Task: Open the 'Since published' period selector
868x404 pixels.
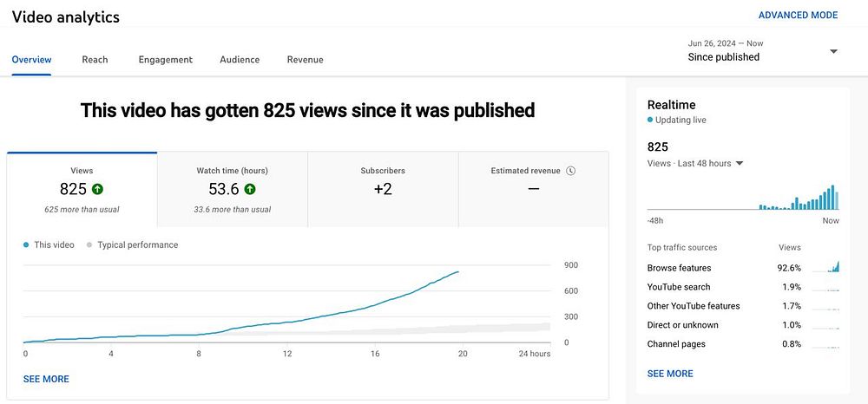Action: pyautogui.click(x=762, y=51)
